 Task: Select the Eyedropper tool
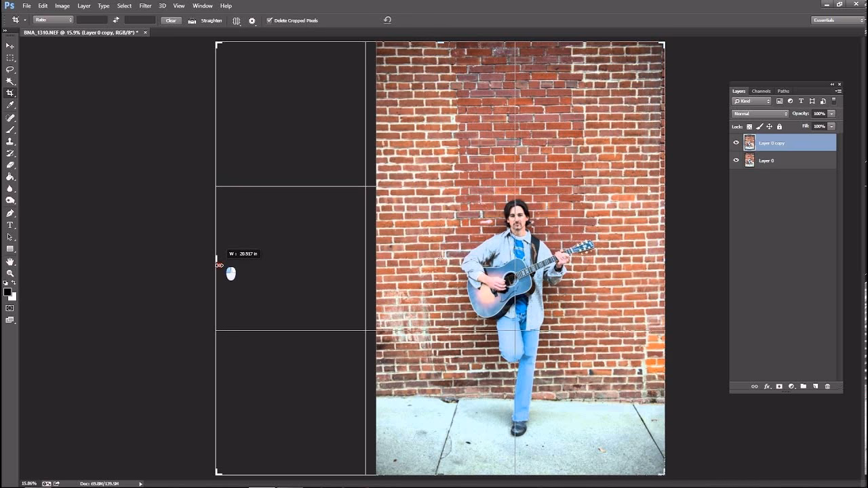(x=9, y=104)
